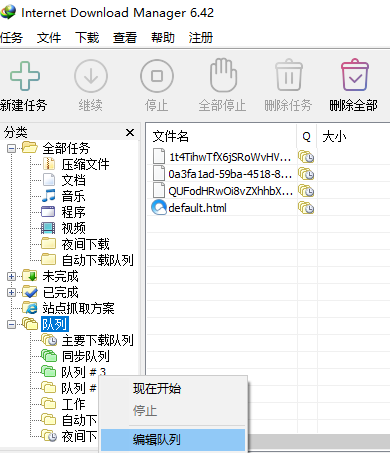Select file 0a3fa1ad-59ba-4518-8...

coord(230,174)
